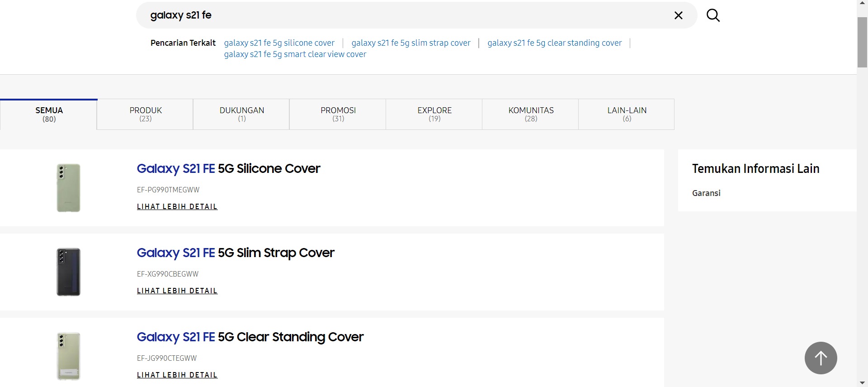Click LIHAT LEBIH DETAIL under Slim Strap Cover

pos(177,291)
